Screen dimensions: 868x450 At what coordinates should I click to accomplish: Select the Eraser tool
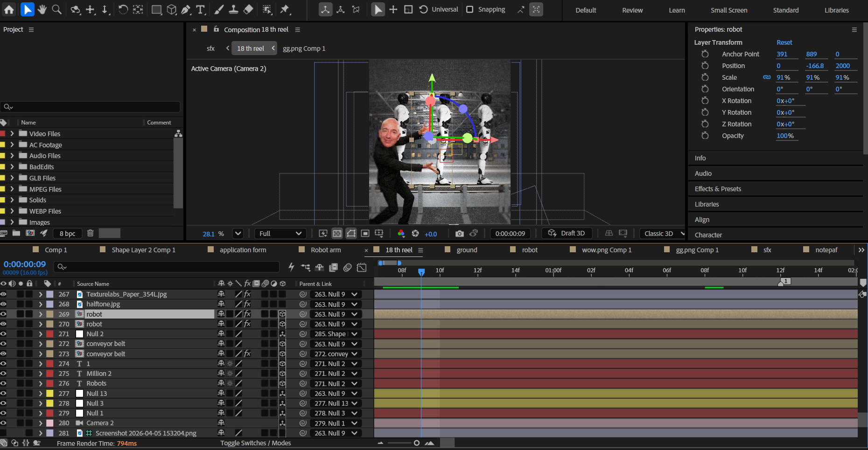pos(248,9)
